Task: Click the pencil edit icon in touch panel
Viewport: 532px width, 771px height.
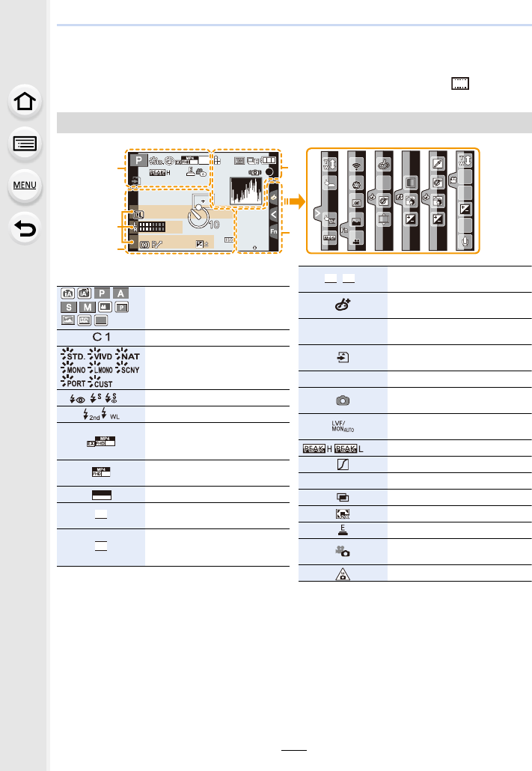Action: pyautogui.click(x=438, y=165)
